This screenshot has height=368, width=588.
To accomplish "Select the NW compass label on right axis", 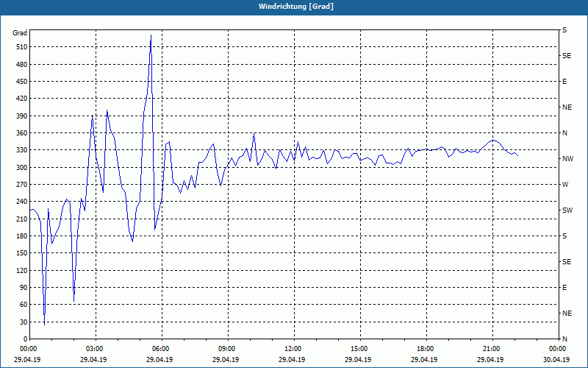I will tap(567, 159).
